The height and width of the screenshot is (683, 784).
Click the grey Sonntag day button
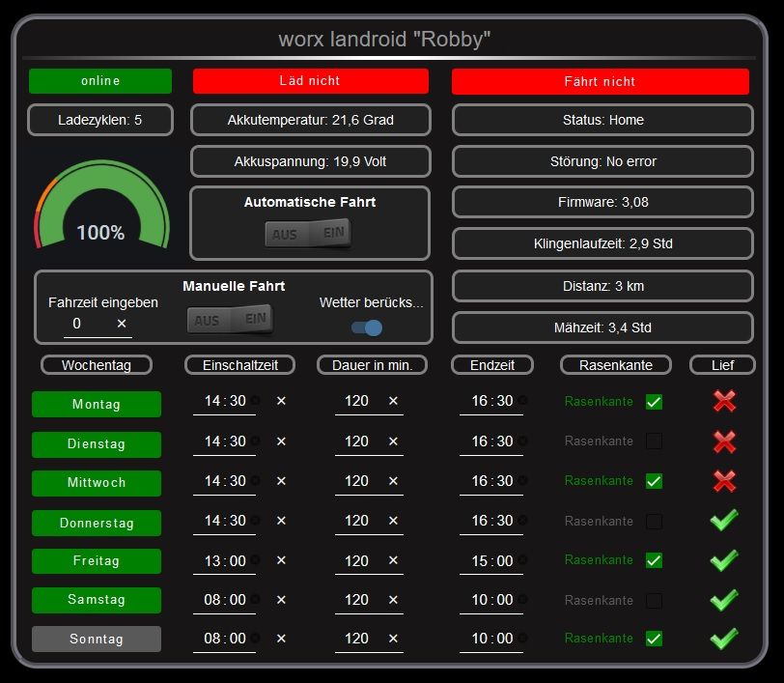click(97, 639)
